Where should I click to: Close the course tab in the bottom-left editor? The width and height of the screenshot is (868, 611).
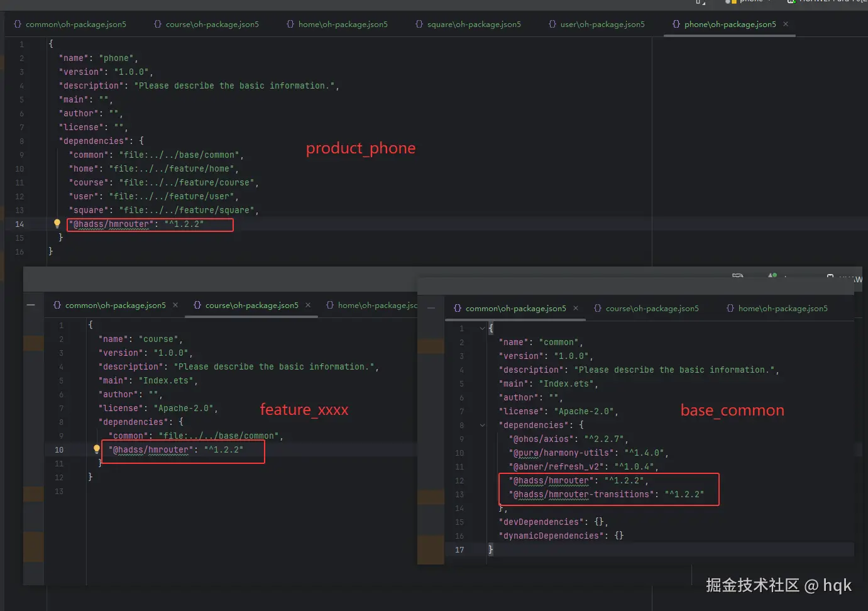(308, 305)
